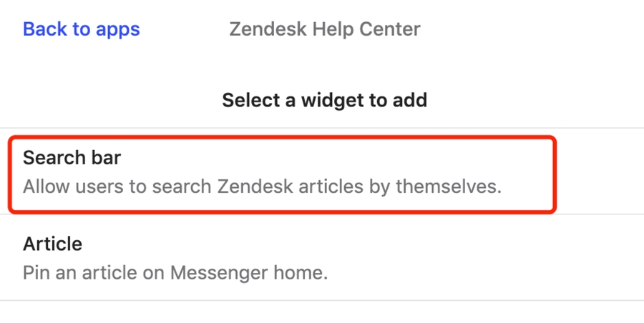Click 'Pin an article on Messenger home' description
644x323 pixels.
click(x=175, y=273)
